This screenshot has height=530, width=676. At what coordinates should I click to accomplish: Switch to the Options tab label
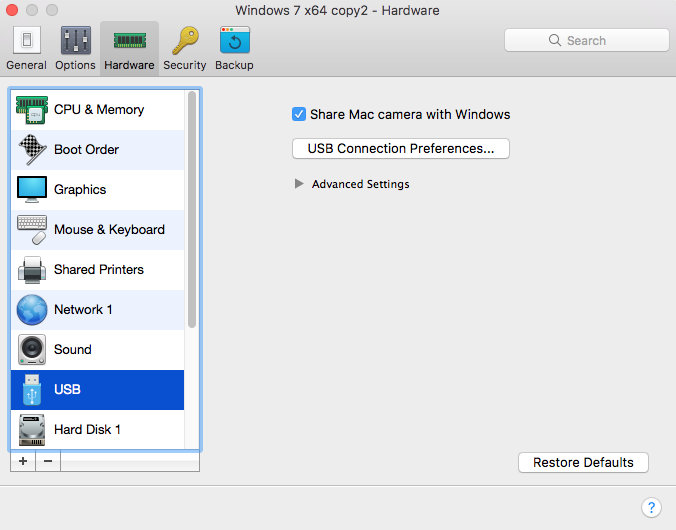75,65
